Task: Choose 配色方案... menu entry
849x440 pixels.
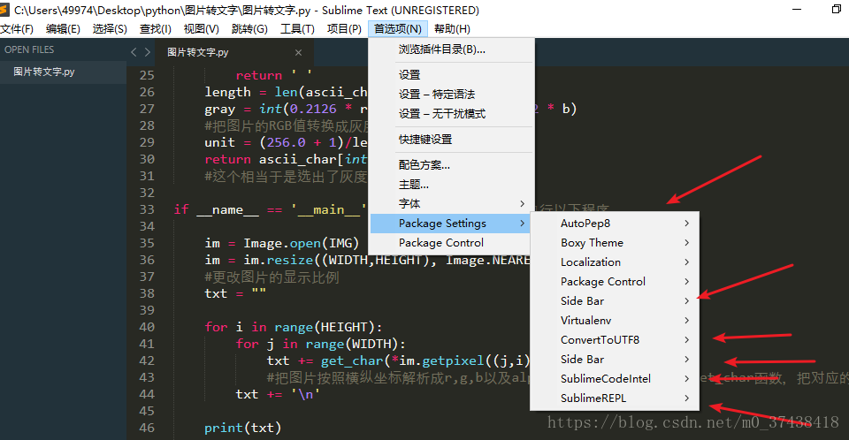Action: click(x=452, y=165)
